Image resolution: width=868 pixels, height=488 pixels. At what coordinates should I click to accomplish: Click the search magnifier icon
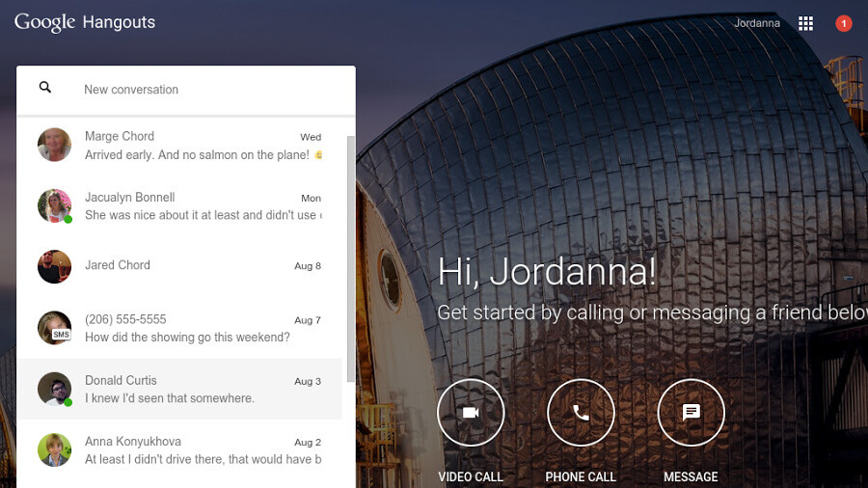coord(44,89)
